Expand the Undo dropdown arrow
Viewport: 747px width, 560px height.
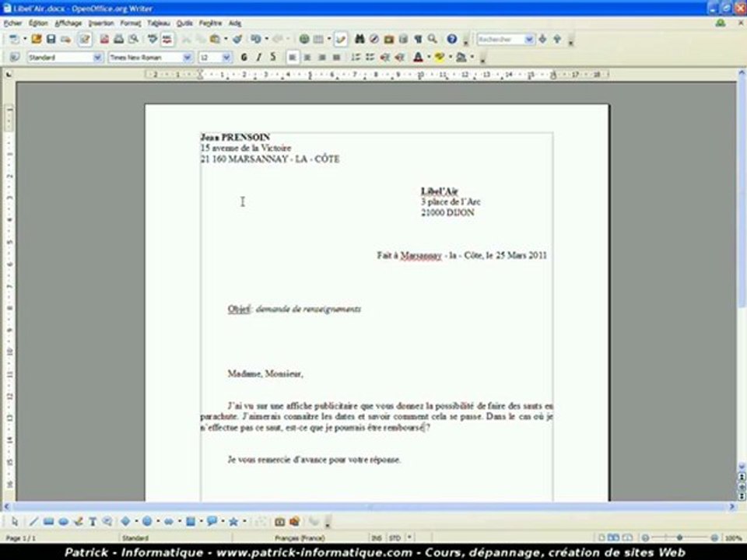[267, 39]
